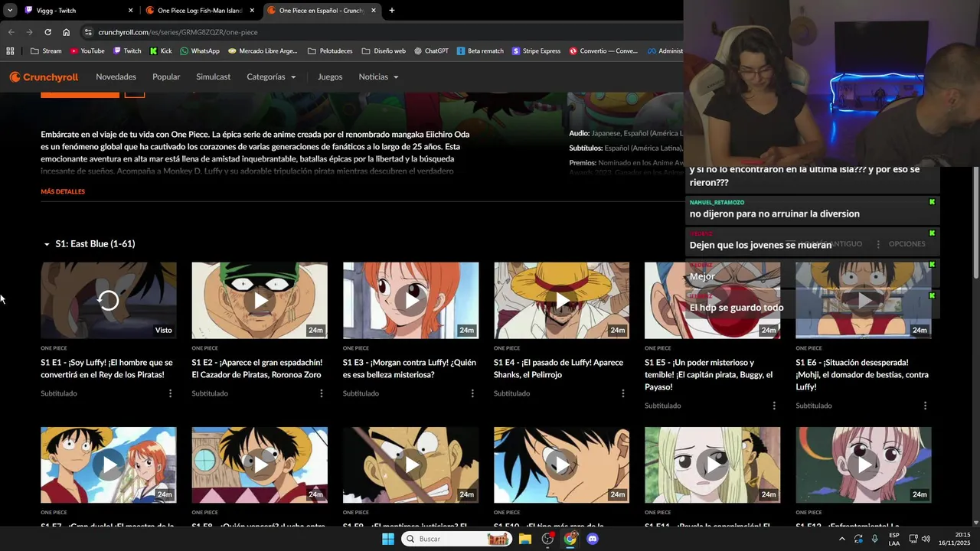Open the Novedades menu item
The image size is (980, 551).
[116, 77]
